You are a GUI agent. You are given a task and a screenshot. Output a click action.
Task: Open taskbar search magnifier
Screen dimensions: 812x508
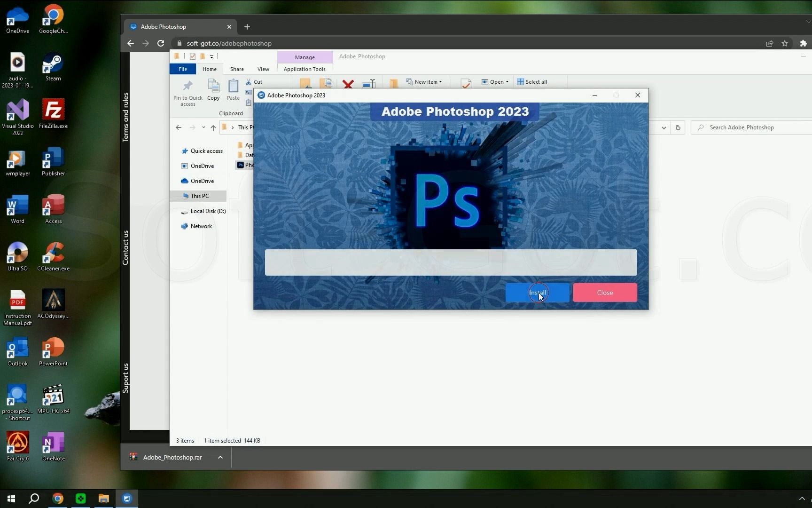(x=34, y=499)
